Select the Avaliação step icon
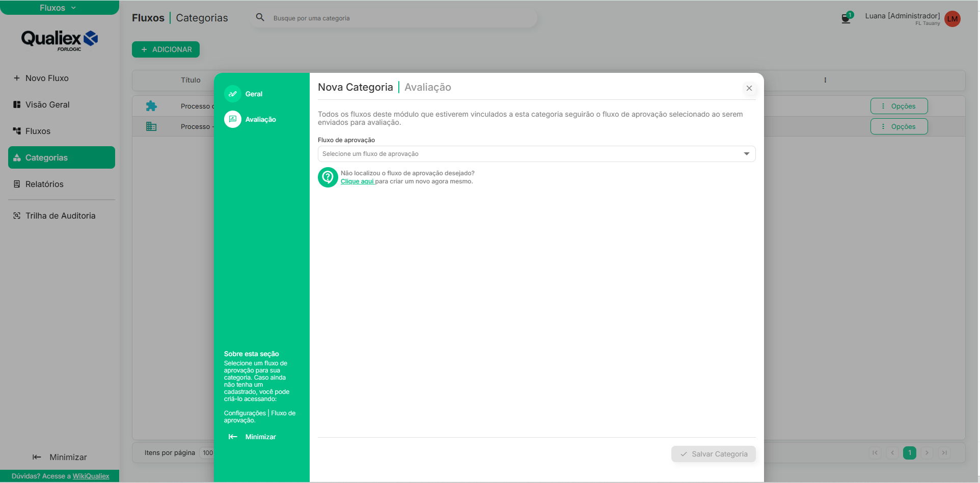The image size is (980, 483). pos(233,119)
